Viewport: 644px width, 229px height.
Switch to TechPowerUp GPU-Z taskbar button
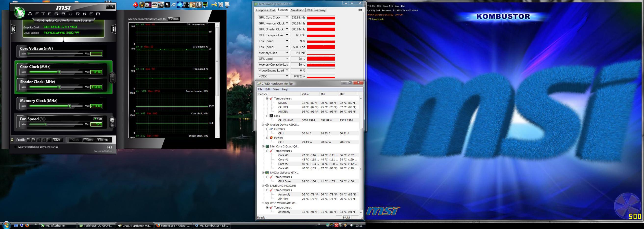click(96, 226)
